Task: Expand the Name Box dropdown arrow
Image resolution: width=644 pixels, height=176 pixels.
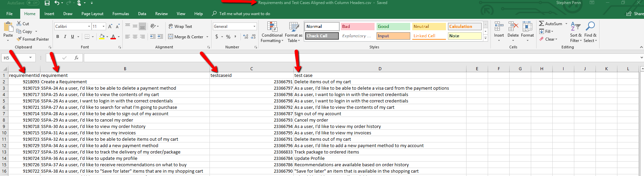Action: click(30, 58)
